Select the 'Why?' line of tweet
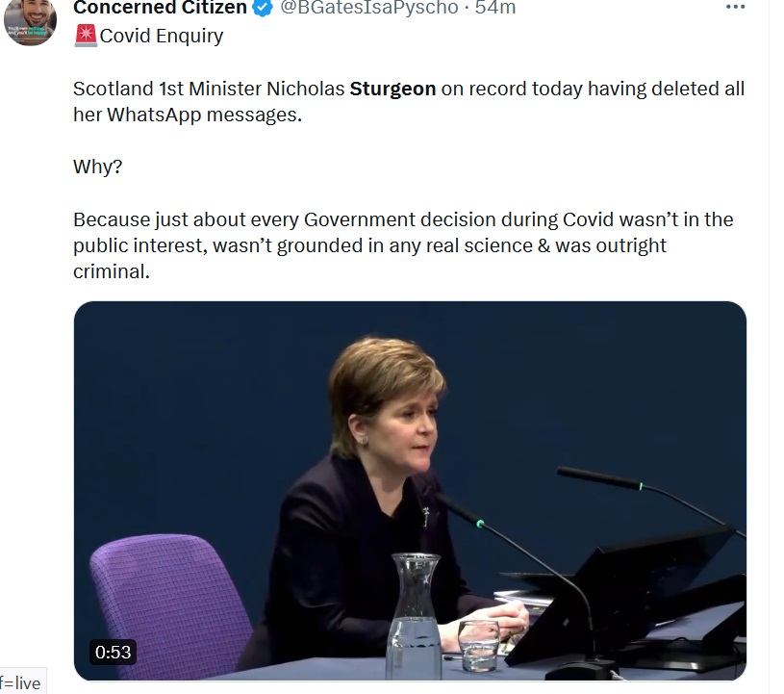This screenshot has width=784, height=694. pos(97,167)
